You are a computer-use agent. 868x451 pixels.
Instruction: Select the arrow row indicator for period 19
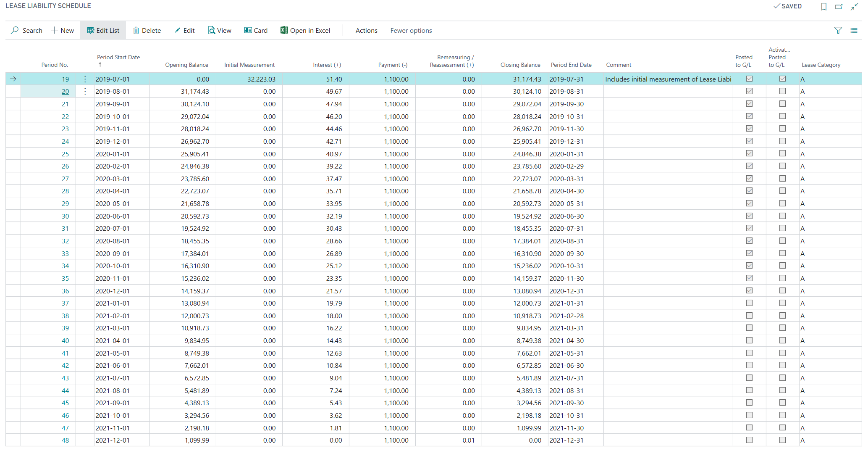pyautogui.click(x=13, y=79)
